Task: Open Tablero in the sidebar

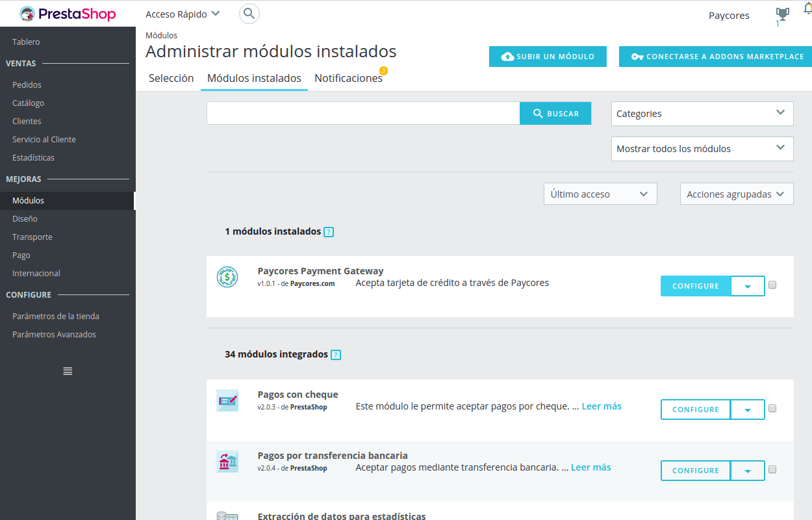Action: pos(26,42)
